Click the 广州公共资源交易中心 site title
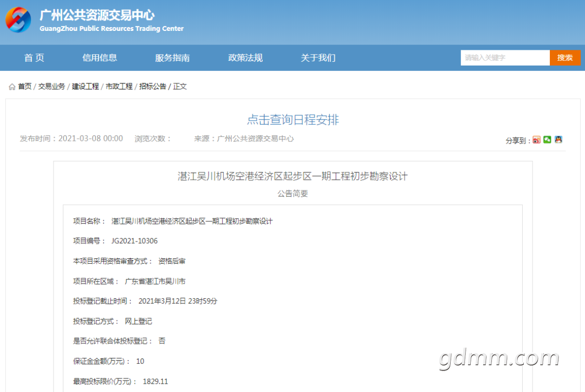Viewport: 585px width, 392px height. (97, 15)
